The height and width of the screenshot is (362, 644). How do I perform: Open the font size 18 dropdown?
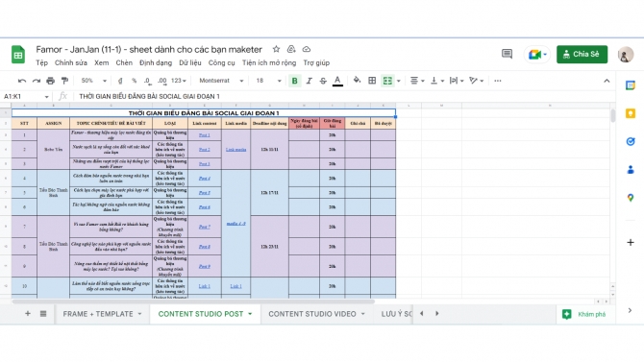coord(268,81)
